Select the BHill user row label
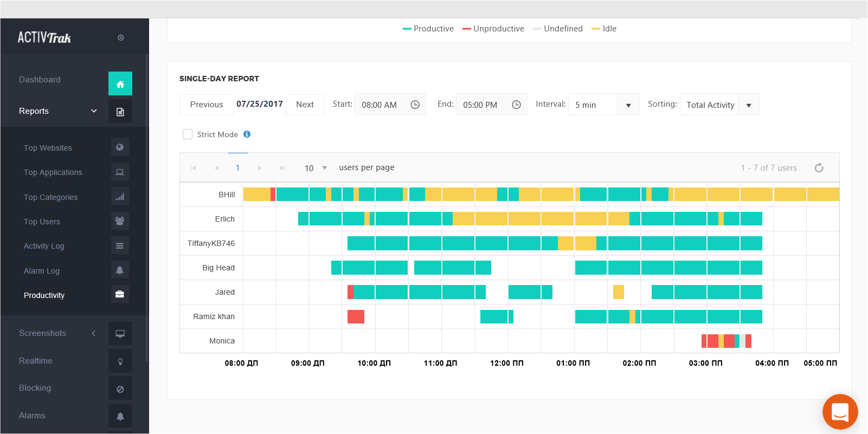Viewport: 868px width, 434px height. coord(227,195)
